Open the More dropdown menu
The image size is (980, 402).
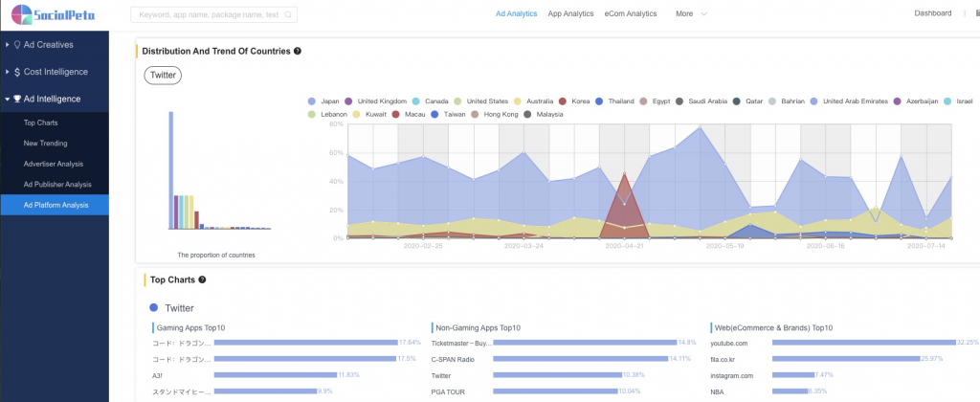(691, 13)
